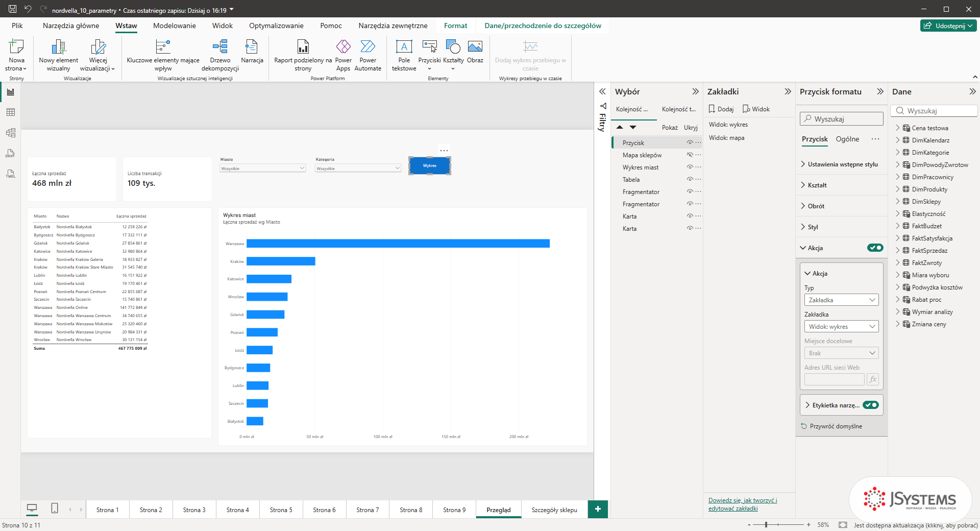Save the report with the disk icon
The image size is (980, 531).
[12, 9]
